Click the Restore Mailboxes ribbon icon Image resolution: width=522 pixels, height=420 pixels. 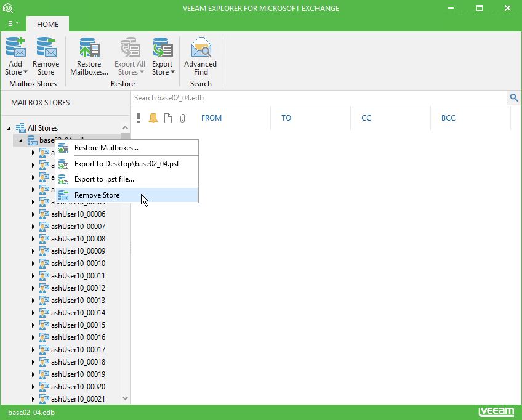click(89, 47)
